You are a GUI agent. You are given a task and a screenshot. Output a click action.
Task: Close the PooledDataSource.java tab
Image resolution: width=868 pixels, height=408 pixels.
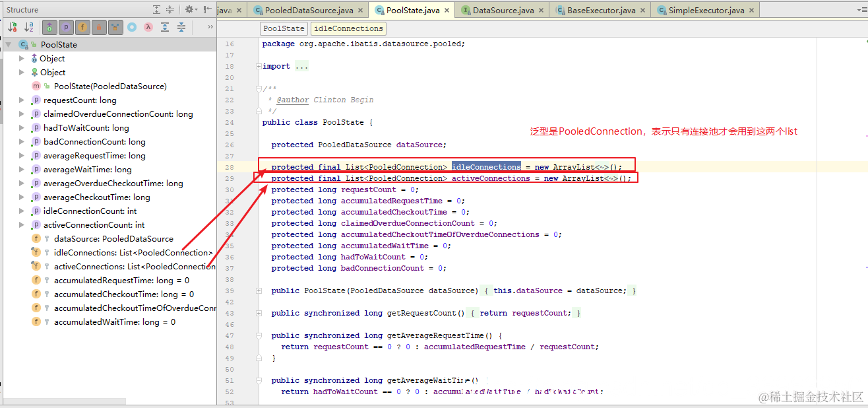tap(361, 11)
